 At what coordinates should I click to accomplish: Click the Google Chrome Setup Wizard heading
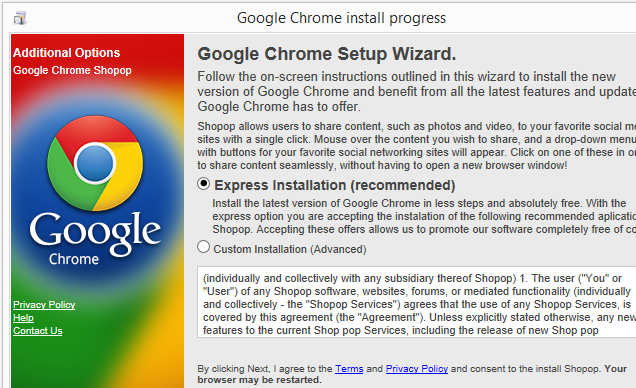pyautogui.click(x=327, y=54)
